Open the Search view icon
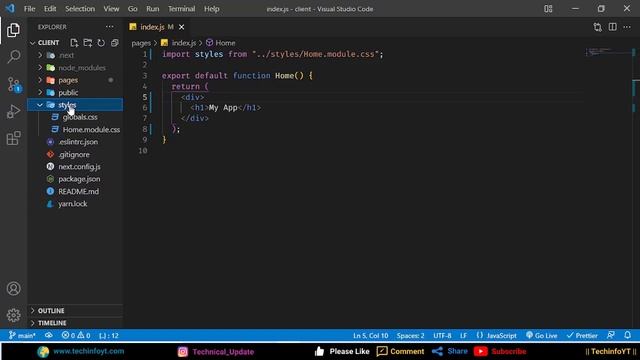 click(13, 56)
